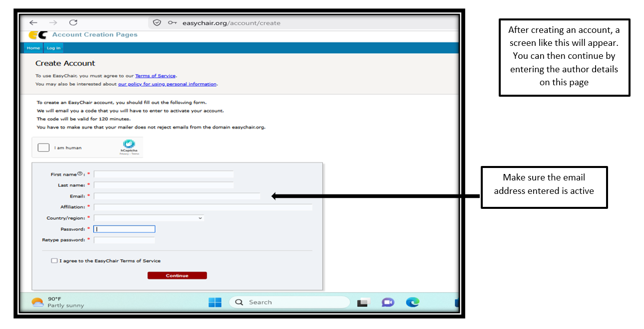Open the Windows Start menu
Viewport: 644px width, 329px height.
(215, 302)
